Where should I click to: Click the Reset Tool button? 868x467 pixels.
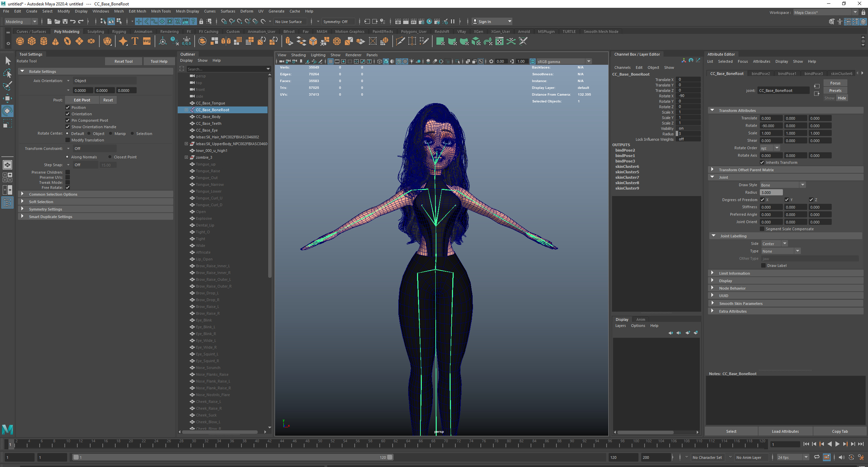click(123, 61)
